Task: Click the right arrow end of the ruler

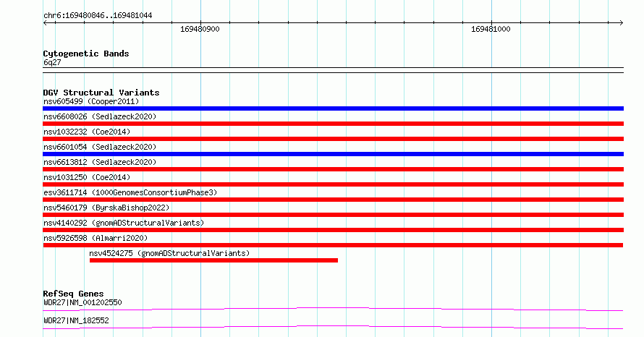Action: pyautogui.click(x=622, y=23)
